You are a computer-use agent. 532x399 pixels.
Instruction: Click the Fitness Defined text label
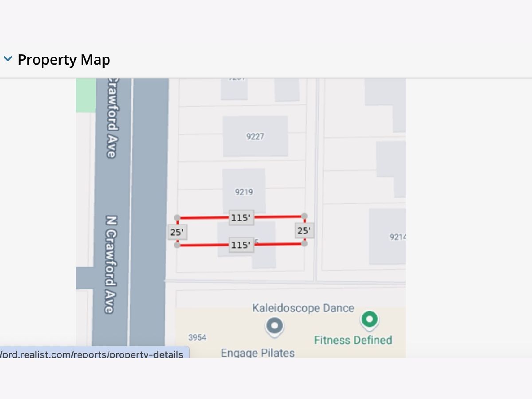tap(353, 340)
